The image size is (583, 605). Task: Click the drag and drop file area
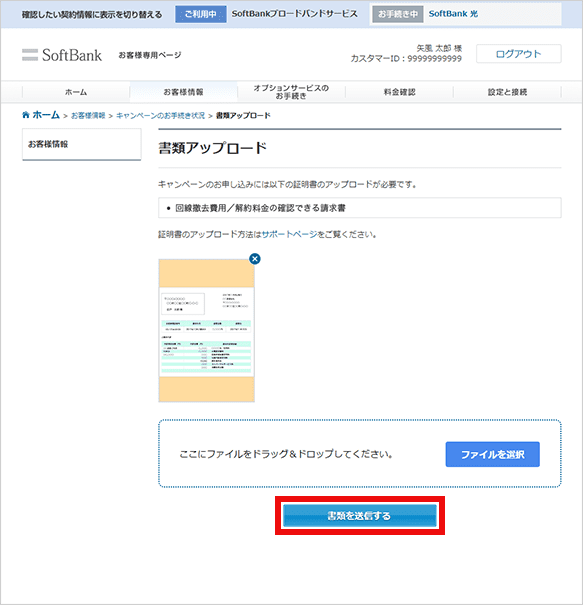tap(360, 453)
